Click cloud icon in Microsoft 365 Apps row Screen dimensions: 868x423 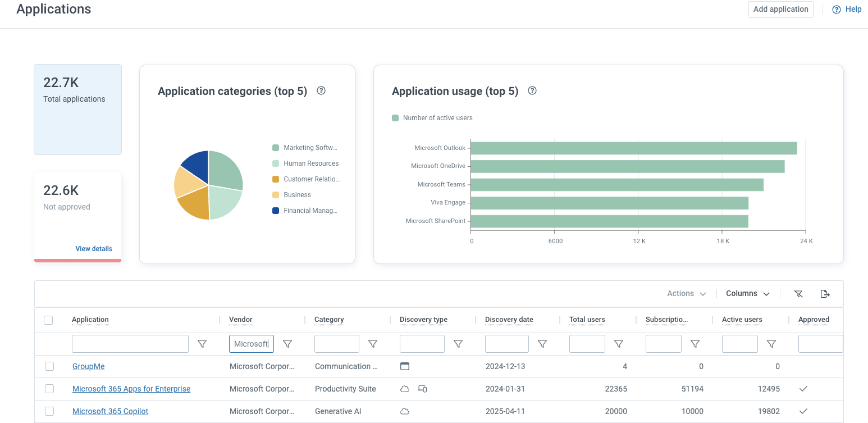tap(405, 389)
